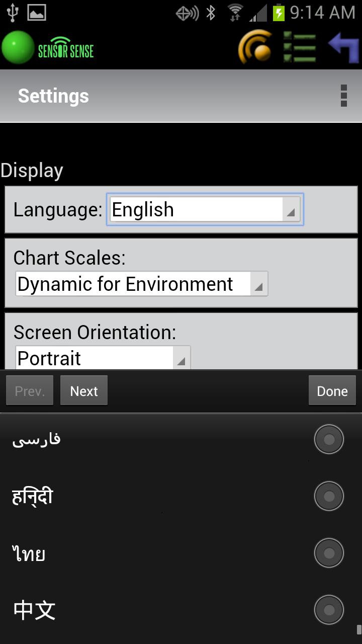Open the orange wireless signal icon
The width and height of the screenshot is (362, 644).
[255, 48]
